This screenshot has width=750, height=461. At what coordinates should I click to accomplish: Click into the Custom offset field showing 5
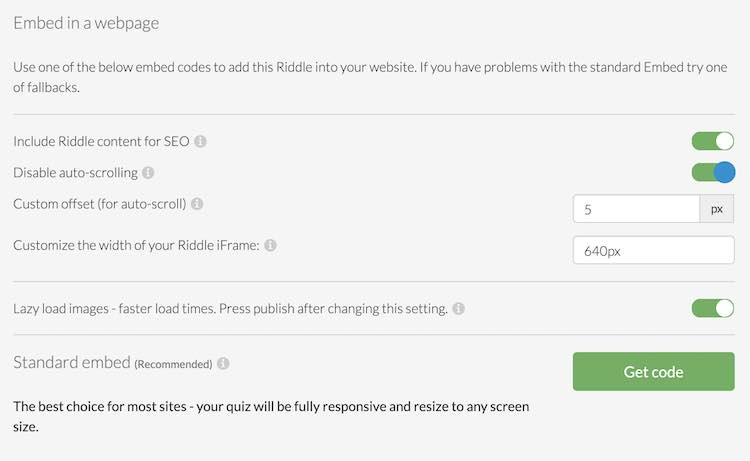[636, 209]
